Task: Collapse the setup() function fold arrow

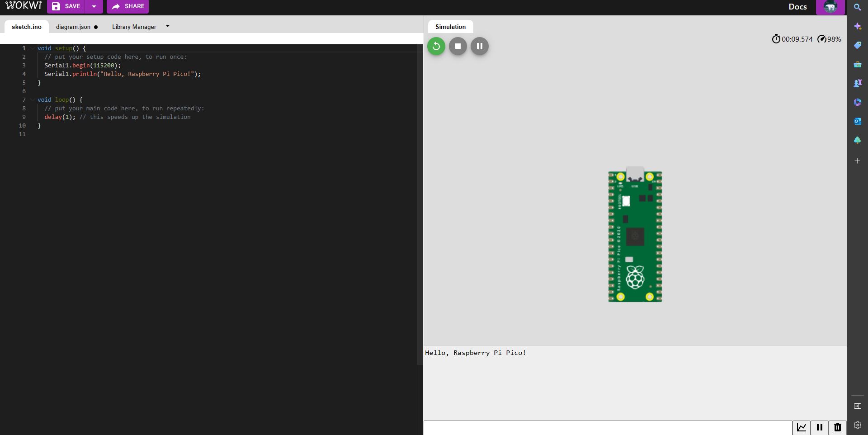Action: pyautogui.click(x=33, y=48)
